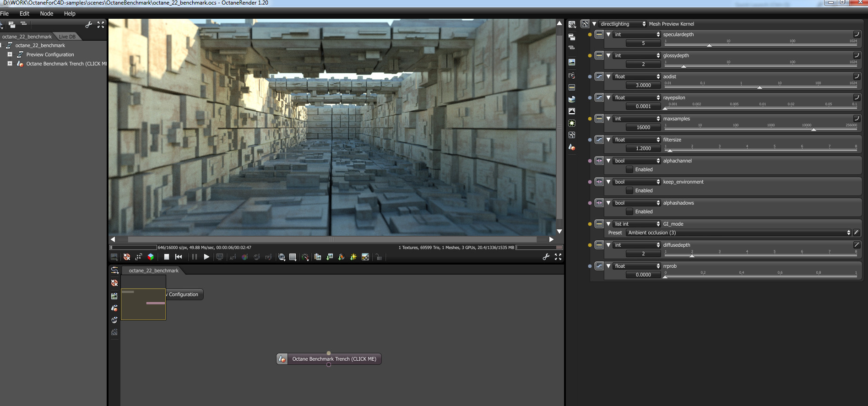Screen dimensions: 868x406
Task: Open outliner wrench settings icon
Action: [x=89, y=25]
